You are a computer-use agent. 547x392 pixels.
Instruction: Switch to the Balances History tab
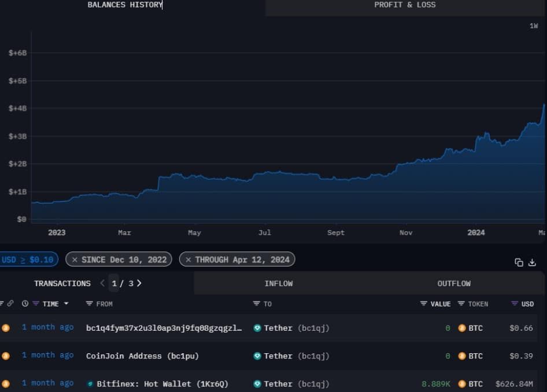(125, 5)
